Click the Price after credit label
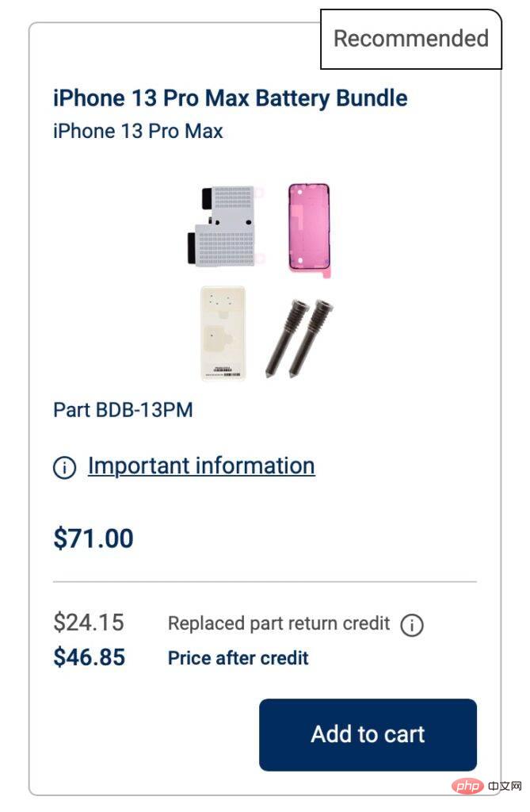The height and width of the screenshot is (812, 530). coord(238,657)
